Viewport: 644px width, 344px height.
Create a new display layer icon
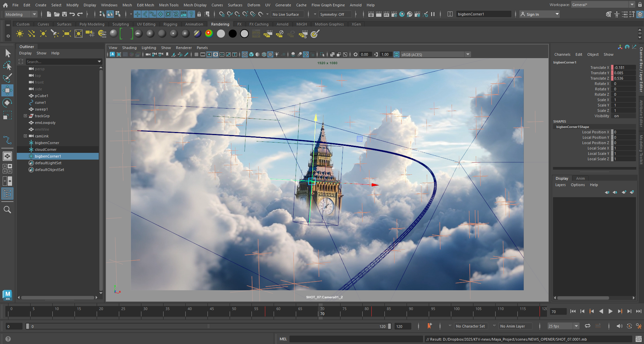click(x=624, y=192)
